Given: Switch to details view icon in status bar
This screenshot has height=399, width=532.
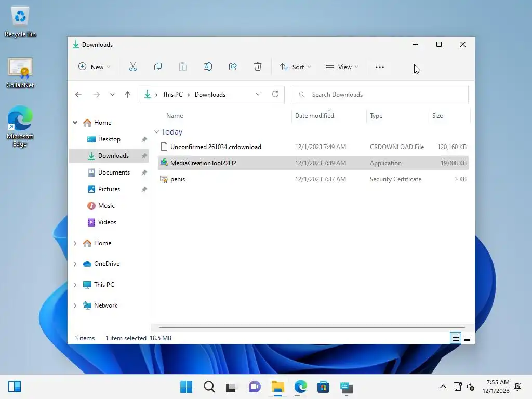Looking at the screenshot, I should [456, 338].
